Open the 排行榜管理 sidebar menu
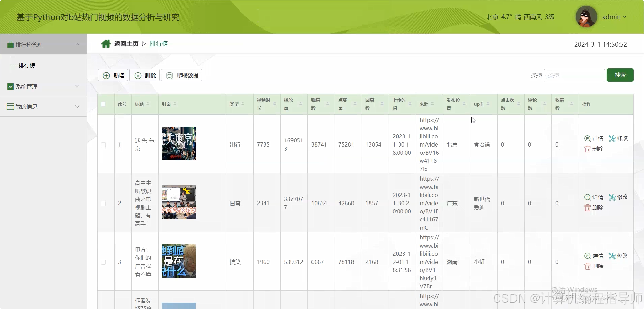 (43, 44)
